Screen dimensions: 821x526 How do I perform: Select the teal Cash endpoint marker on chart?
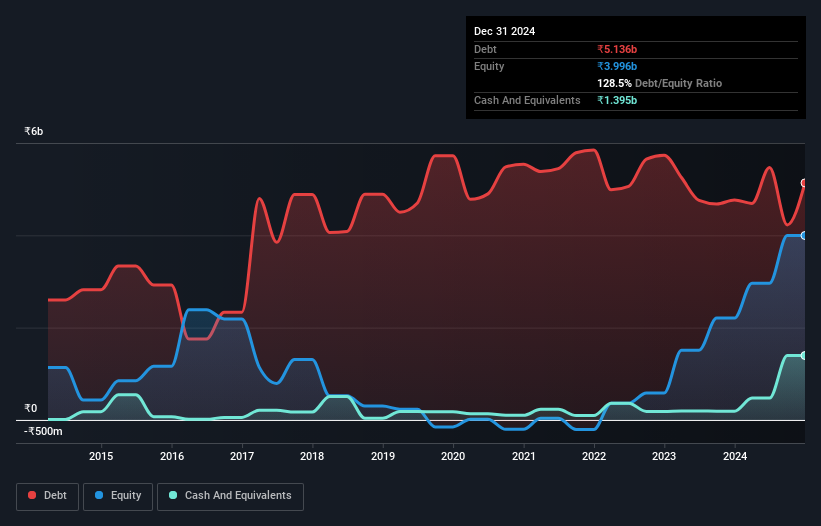coord(804,355)
